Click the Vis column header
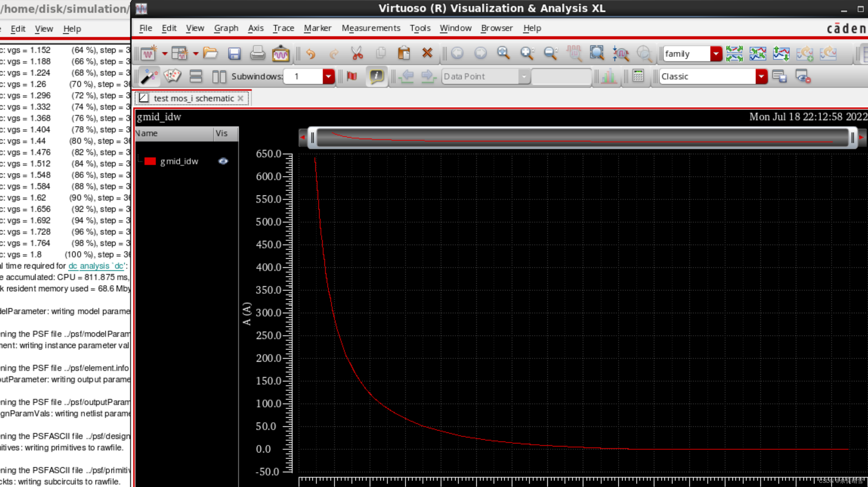This screenshot has height=487, width=868. click(222, 134)
